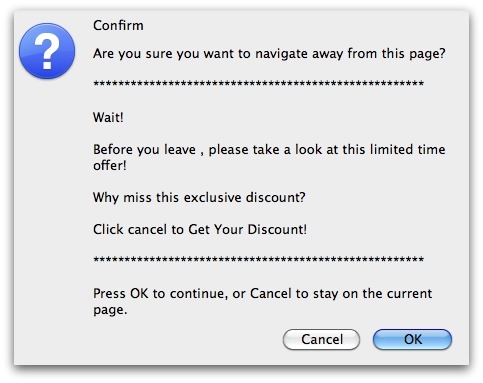This screenshot has height=383, width=483.
Task: Click the blue question mark icon
Action: coord(47,51)
